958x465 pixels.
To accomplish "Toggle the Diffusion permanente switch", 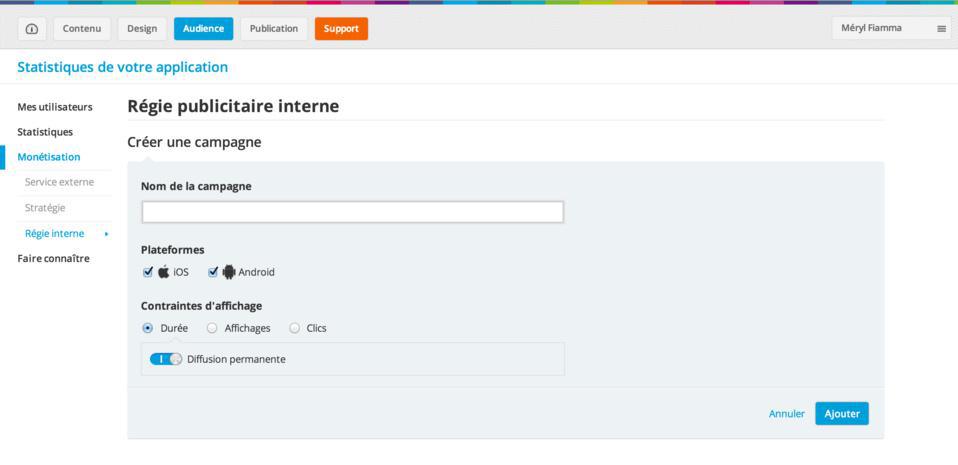I will [166, 359].
